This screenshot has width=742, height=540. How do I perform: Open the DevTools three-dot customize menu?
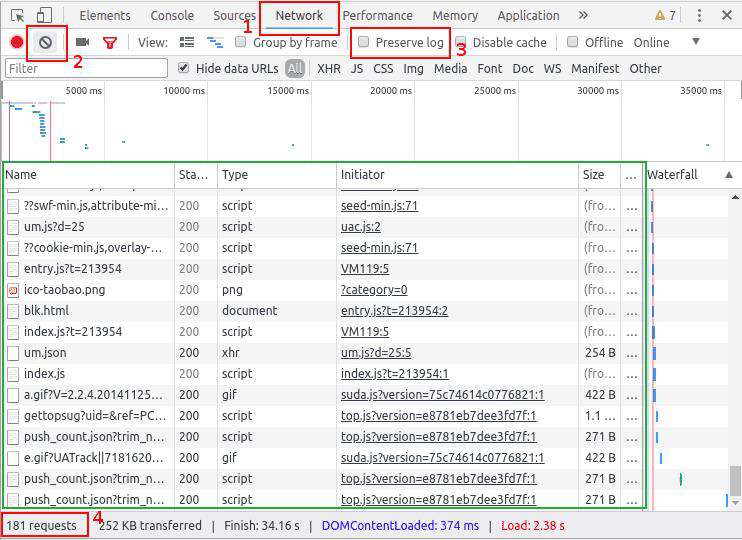tap(699, 16)
